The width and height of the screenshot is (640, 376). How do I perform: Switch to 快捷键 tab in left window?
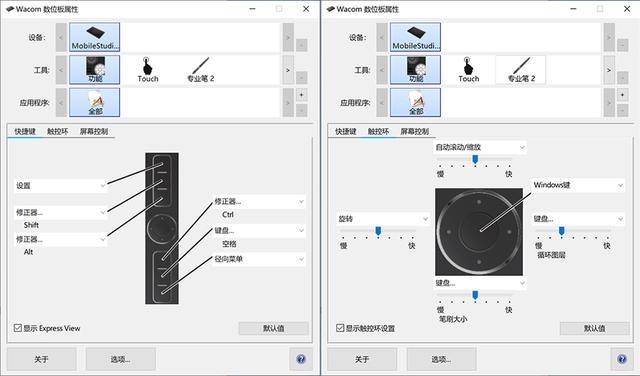(x=25, y=131)
